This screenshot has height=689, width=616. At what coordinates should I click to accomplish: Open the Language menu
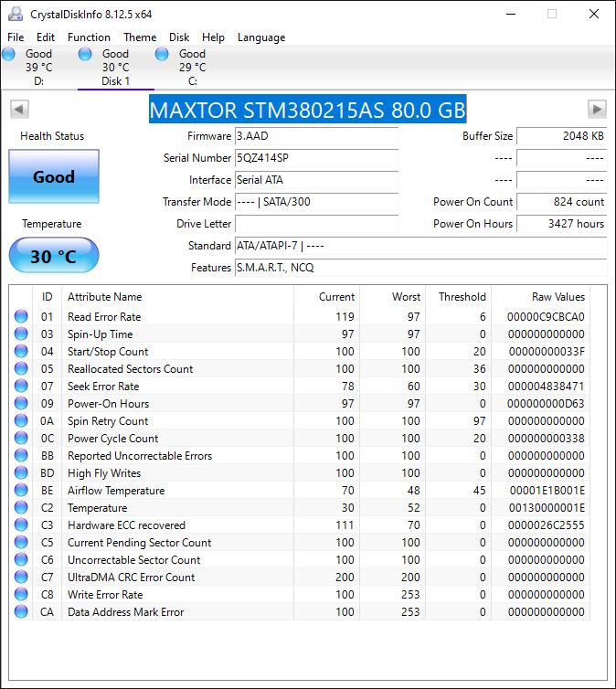[261, 37]
